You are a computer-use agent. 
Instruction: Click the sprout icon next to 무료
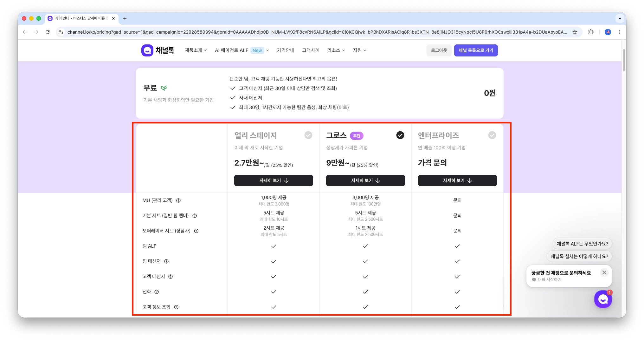[164, 88]
